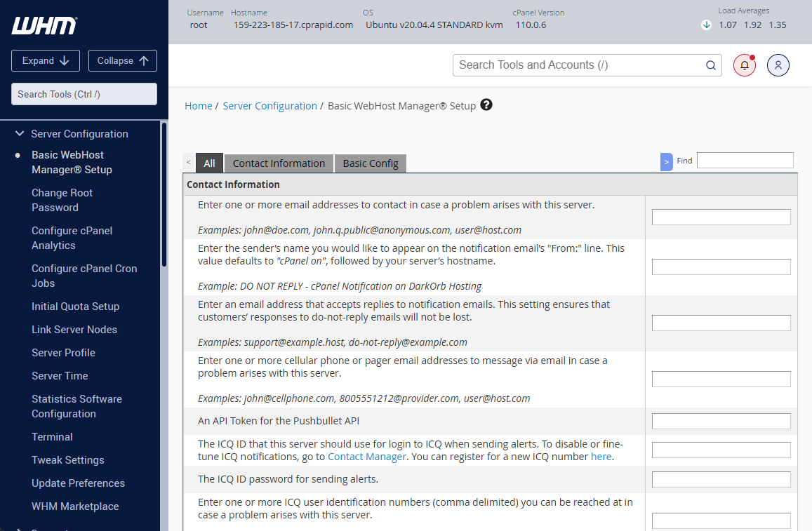Click the WHM logo
Viewport: 812px width, 531px height.
pyautogui.click(x=44, y=25)
